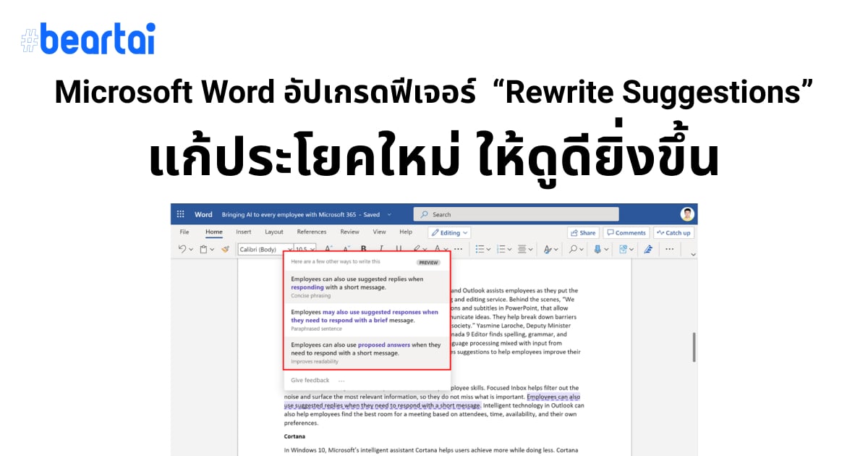This screenshot has width=868, height=456.
Task: Expand the Undo dropdown arrow
Action: (191, 250)
